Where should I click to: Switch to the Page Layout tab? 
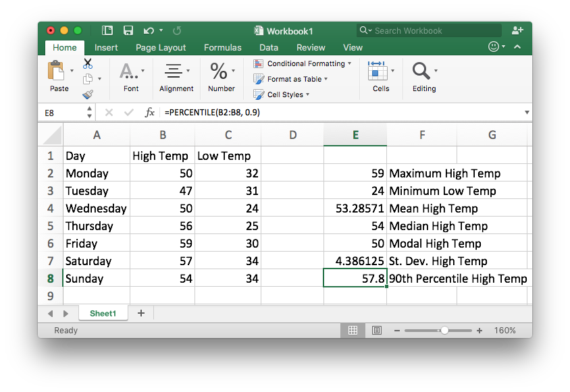point(161,48)
